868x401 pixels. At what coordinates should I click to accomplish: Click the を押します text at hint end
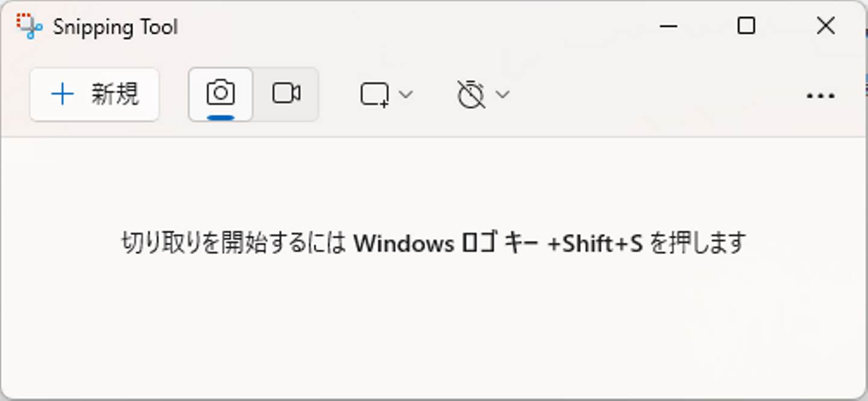pyautogui.click(x=699, y=244)
